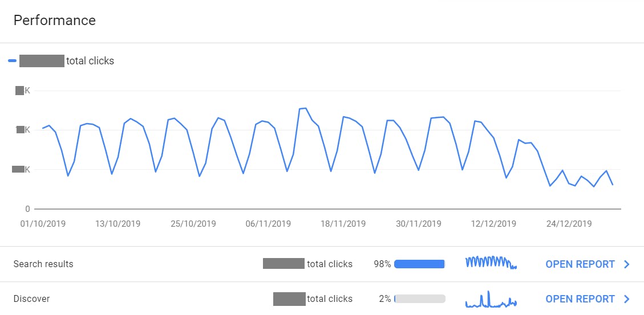
Task: Click OPEN REPORT for Discover
Action: pos(580,299)
